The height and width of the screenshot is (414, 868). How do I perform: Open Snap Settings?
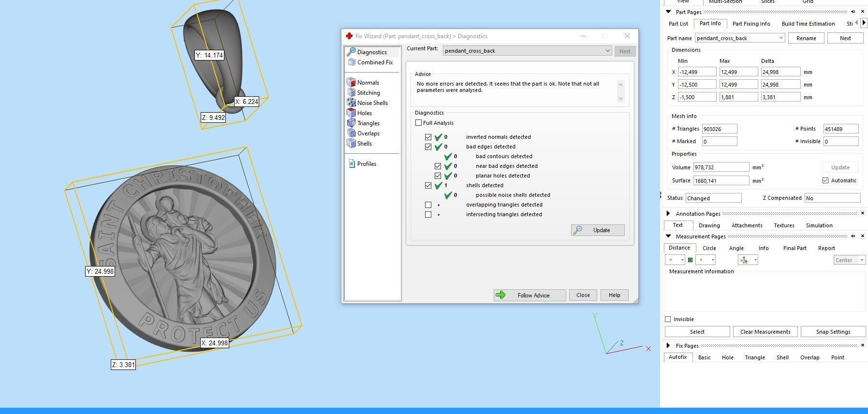(833, 332)
